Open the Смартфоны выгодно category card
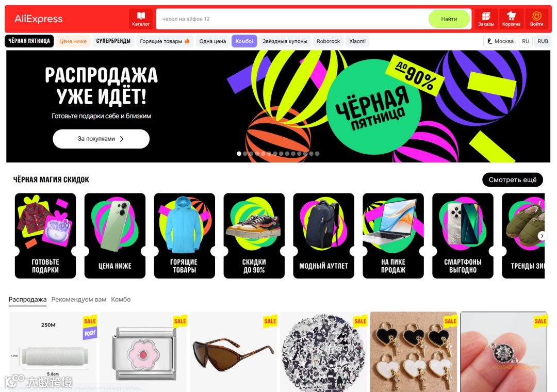 (x=463, y=236)
